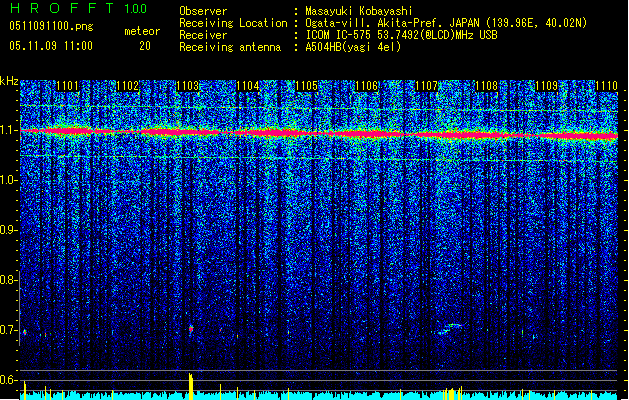Viewport: 629px width, 400px height.
Task: Select the file name 0511091100.png
Action: pos(51,27)
